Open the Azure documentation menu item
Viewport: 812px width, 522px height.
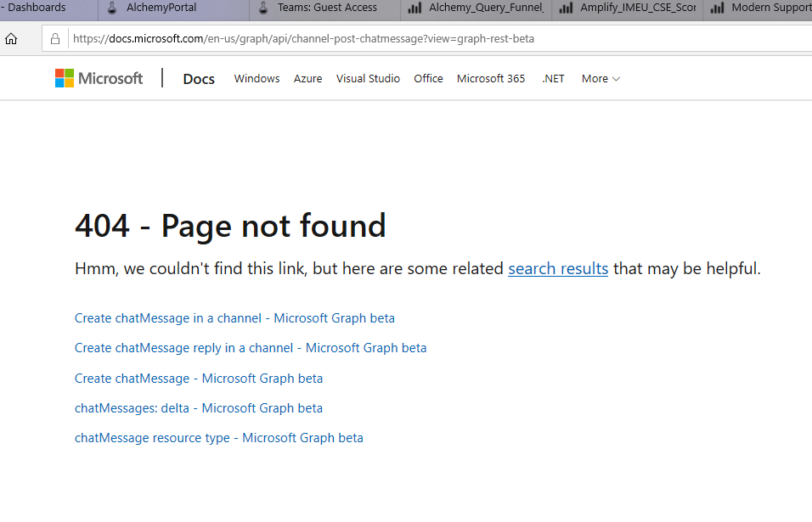tap(307, 78)
